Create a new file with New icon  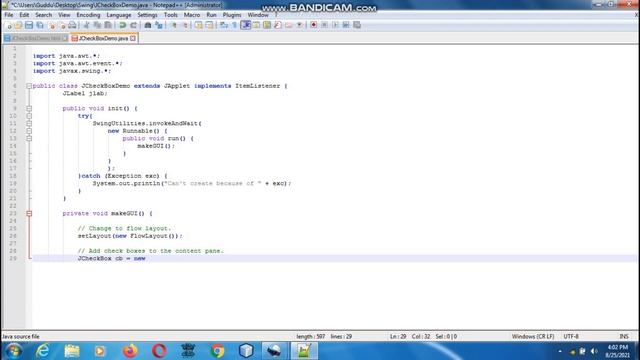pyautogui.click(x=9, y=25)
